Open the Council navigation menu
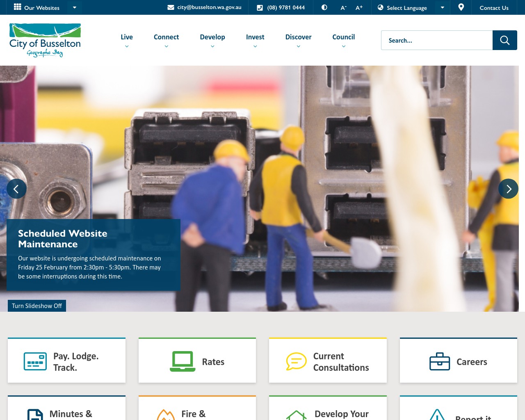This screenshot has width=525, height=420. (x=343, y=37)
